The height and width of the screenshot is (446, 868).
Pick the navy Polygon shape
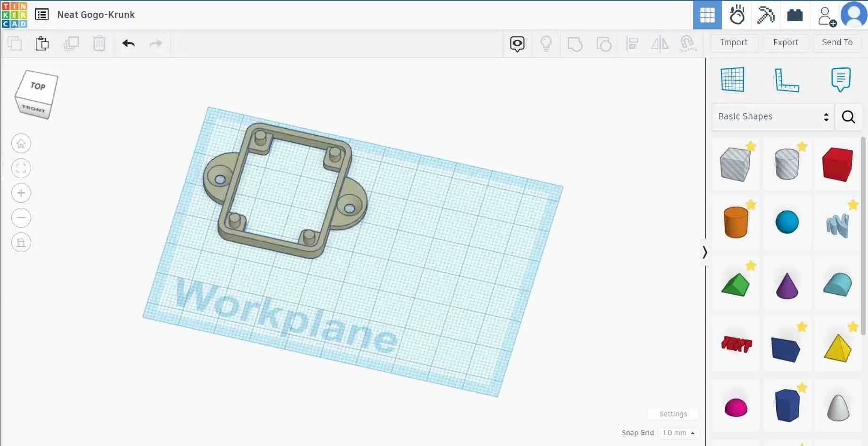click(x=787, y=405)
